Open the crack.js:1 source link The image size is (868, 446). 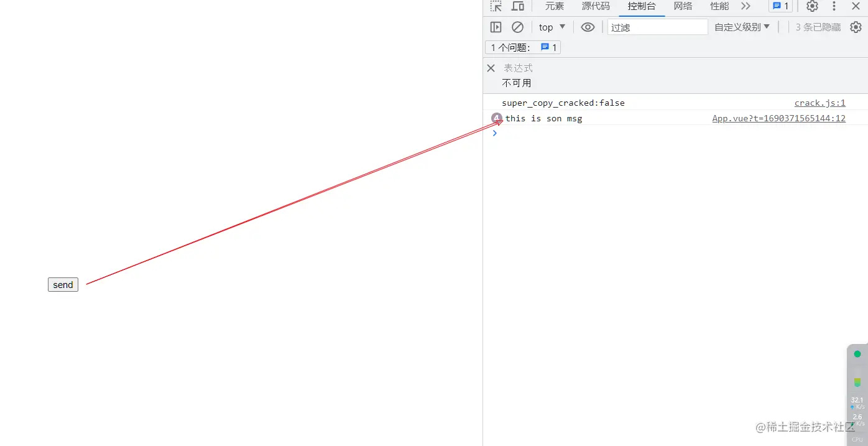(x=820, y=103)
